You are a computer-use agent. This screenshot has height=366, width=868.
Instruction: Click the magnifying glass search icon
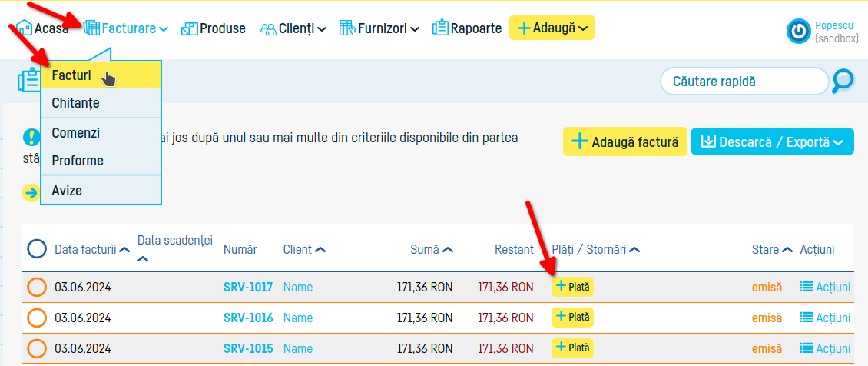[843, 82]
